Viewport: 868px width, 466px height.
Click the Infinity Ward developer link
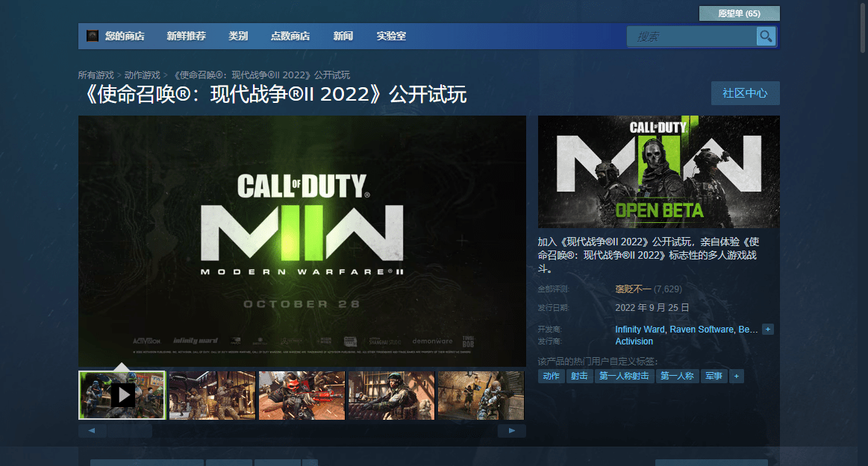(x=640, y=330)
